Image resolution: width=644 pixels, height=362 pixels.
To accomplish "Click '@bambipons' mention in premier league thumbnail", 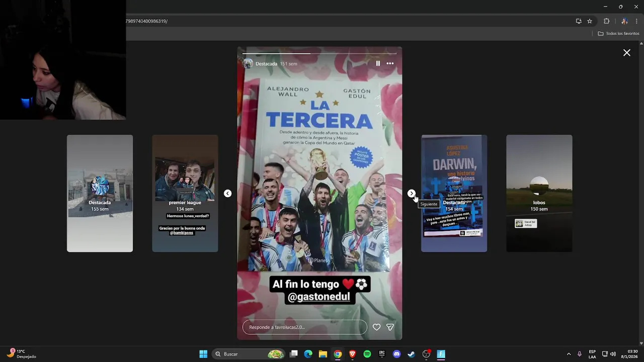I will (182, 233).
